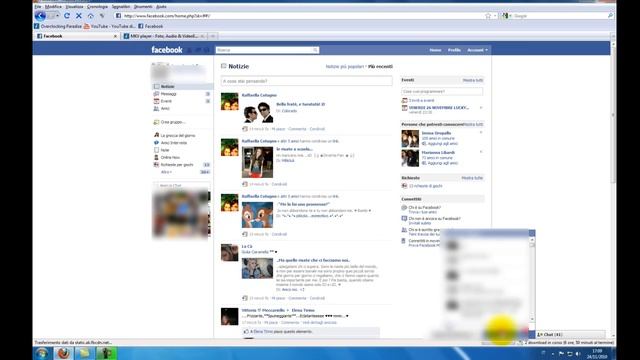The height and width of the screenshot is (360, 640).
Task: Expand Altro in left sidebar
Action: (x=166, y=172)
